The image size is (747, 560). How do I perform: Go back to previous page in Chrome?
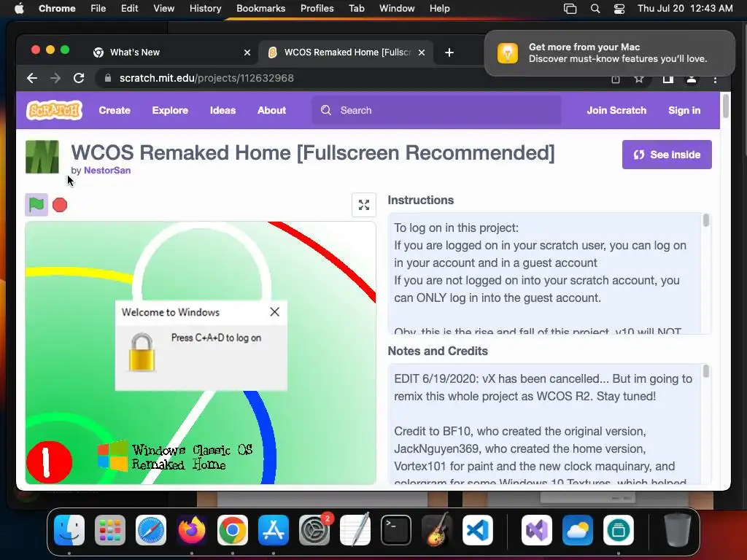pos(32,78)
